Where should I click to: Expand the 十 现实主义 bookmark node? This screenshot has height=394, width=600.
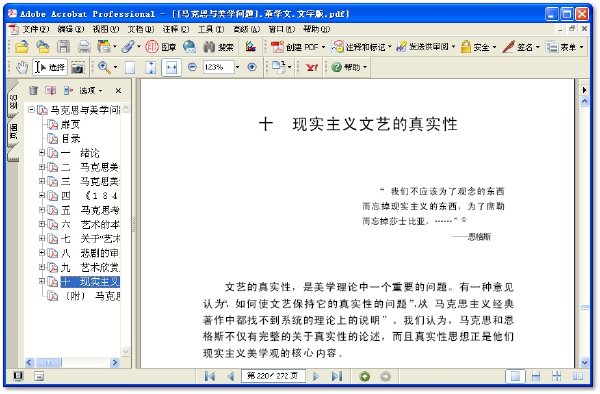[42, 281]
